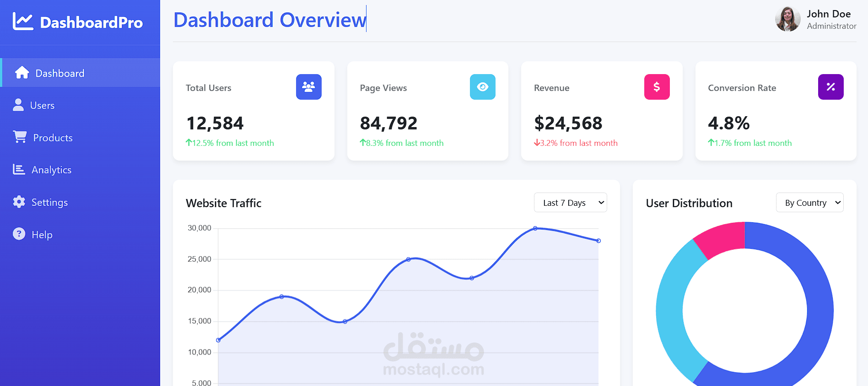868x386 pixels.
Task: Click the $24,568 revenue value
Action: click(x=568, y=123)
